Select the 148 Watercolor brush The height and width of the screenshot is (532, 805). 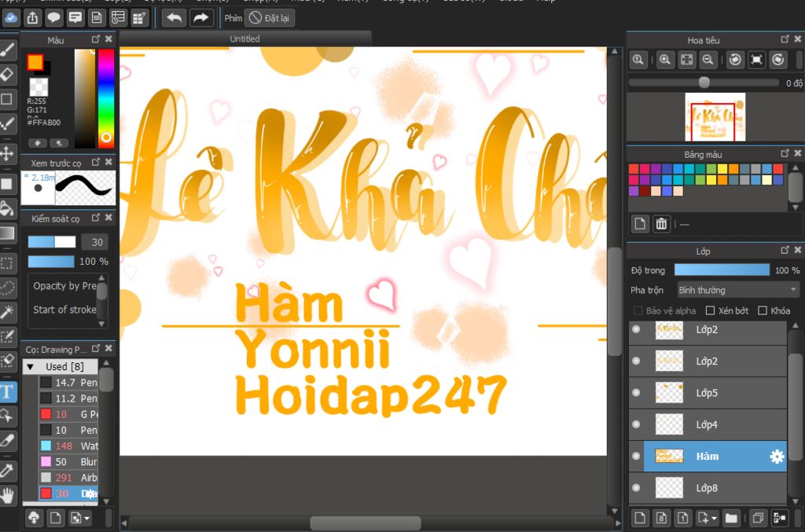point(69,446)
